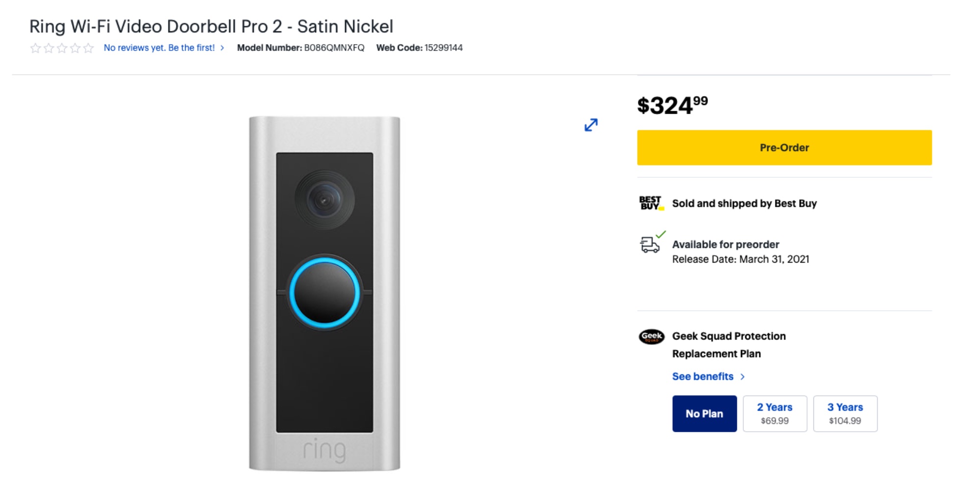The image size is (980, 490).
Task: Click the fifth rating star
Action: [88, 48]
